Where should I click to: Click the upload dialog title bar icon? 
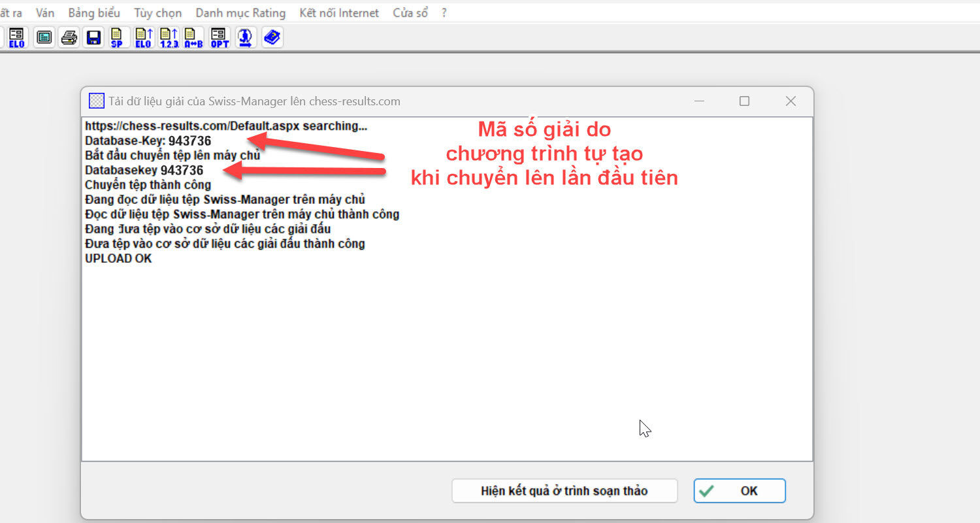pyautogui.click(x=97, y=101)
